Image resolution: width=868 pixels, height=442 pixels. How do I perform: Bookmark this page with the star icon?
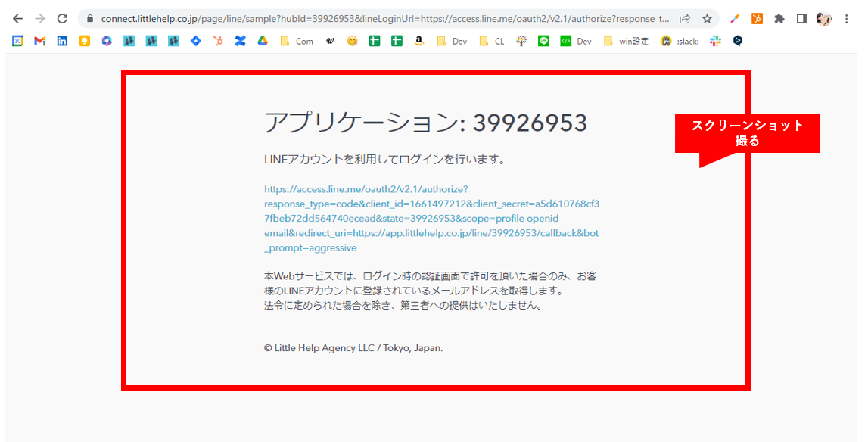pos(707,19)
